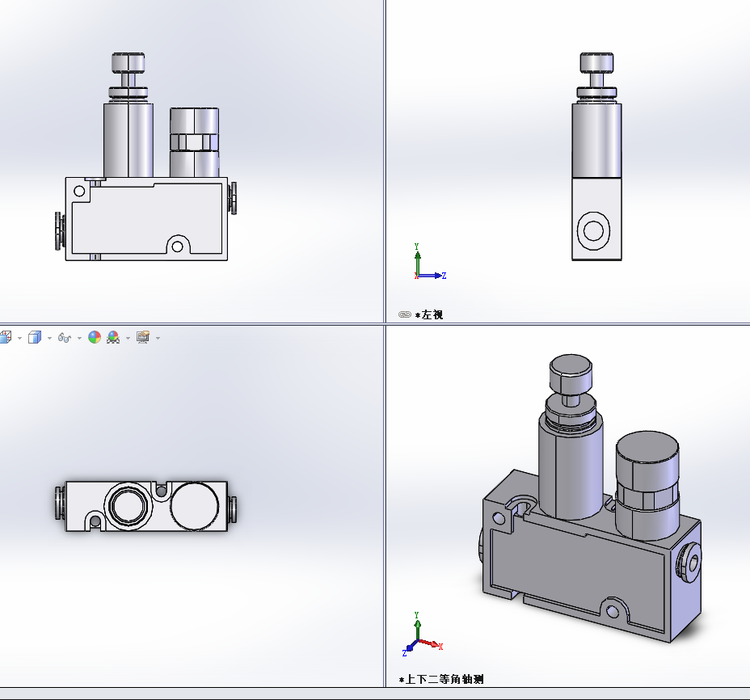Expand the View Settings dropdown arrow
Screen dimensions: 750x700
[158, 338]
